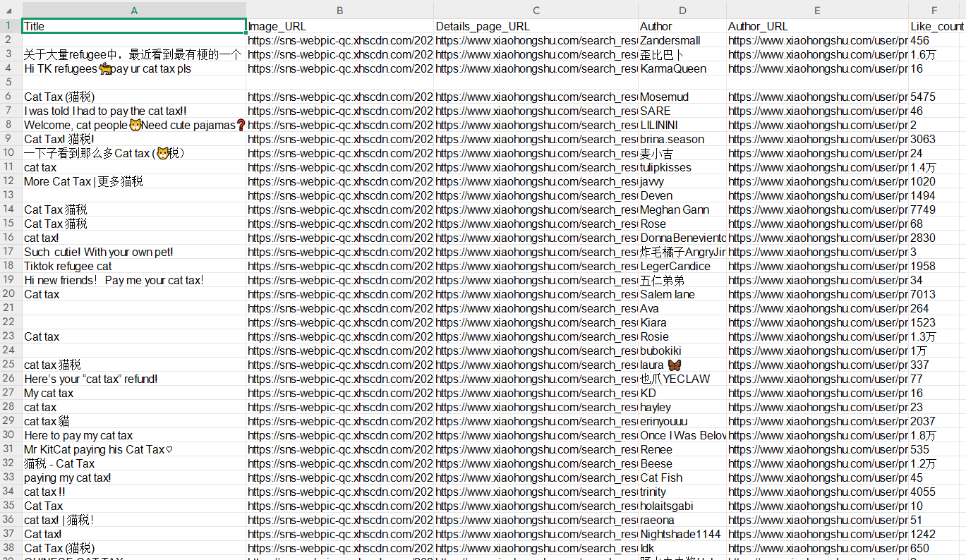The image size is (966, 560).
Task: Select 'My cat tax' cell
Action: [x=134, y=393]
